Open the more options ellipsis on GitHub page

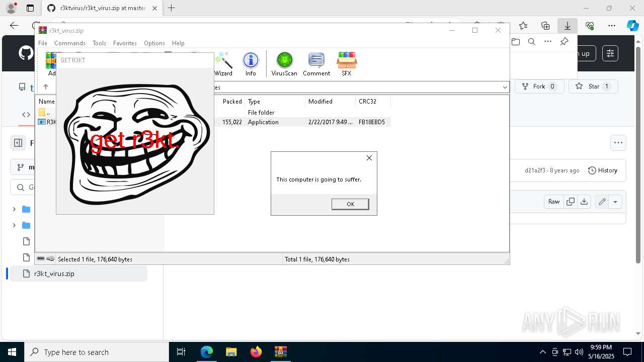pyautogui.click(x=618, y=143)
